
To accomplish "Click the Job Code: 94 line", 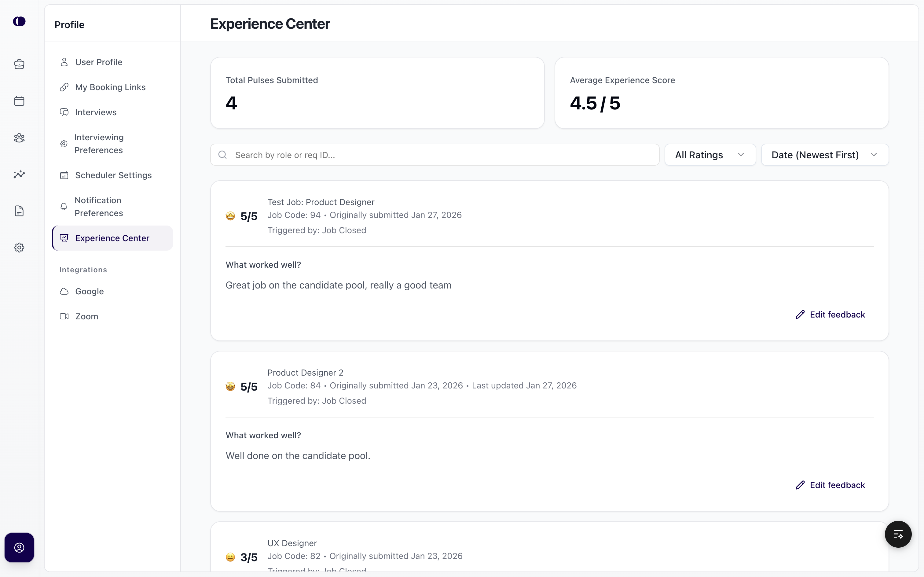I will coord(364,215).
